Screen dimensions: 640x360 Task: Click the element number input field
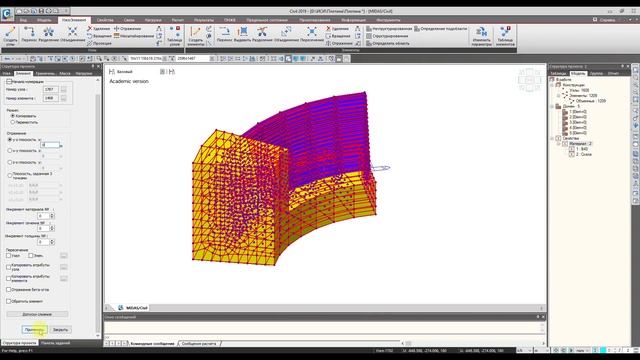point(51,98)
